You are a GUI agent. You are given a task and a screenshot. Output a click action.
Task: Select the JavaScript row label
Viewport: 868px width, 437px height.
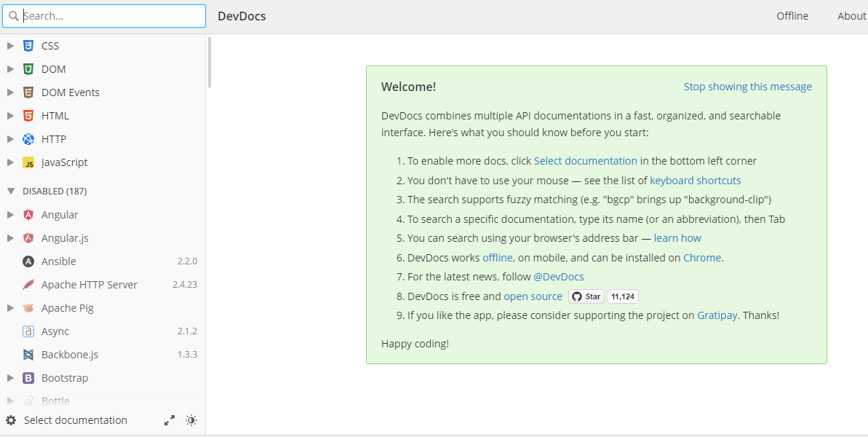pyautogui.click(x=65, y=162)
